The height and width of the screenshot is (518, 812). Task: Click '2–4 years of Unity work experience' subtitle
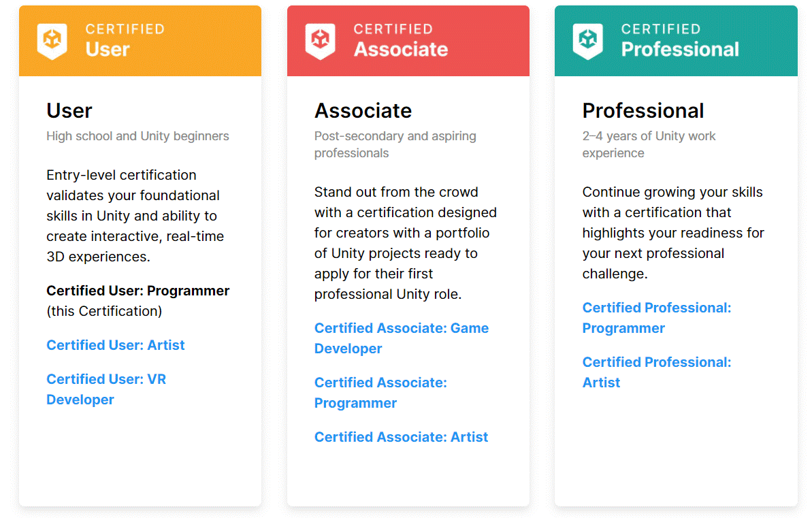649,144
